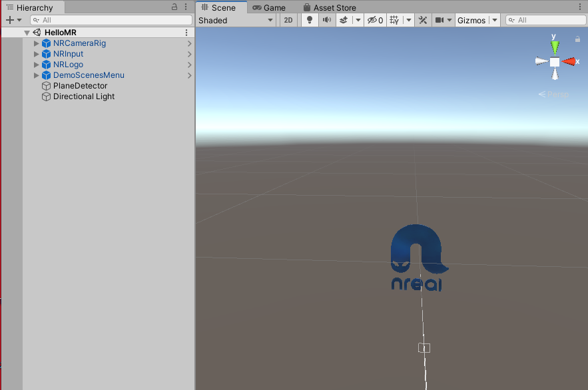Viewport: 588px width, 390px height.
Task: Click the Hierarchy search field
Action: coord(111,20)
